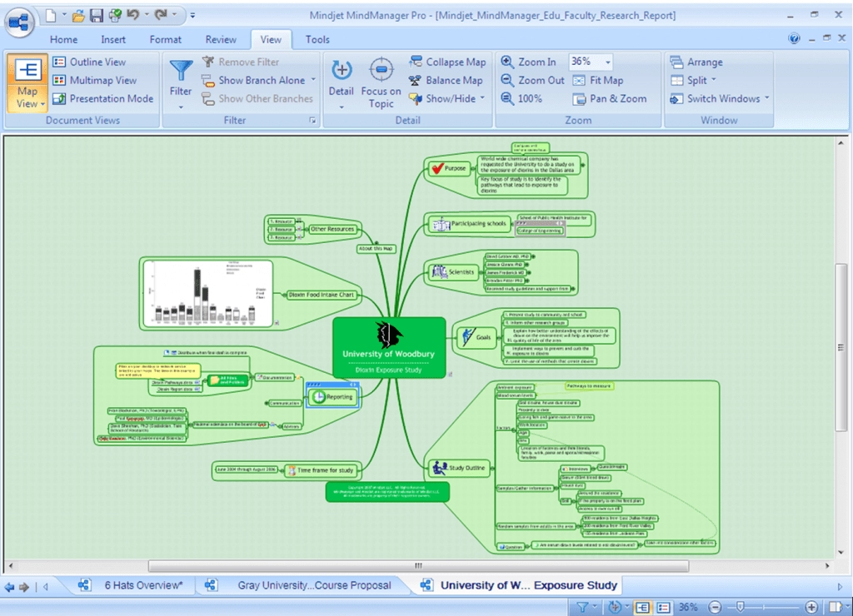Select the Participating schools topic
Viewport: 853px width, 616px height.
coord(471,223)
